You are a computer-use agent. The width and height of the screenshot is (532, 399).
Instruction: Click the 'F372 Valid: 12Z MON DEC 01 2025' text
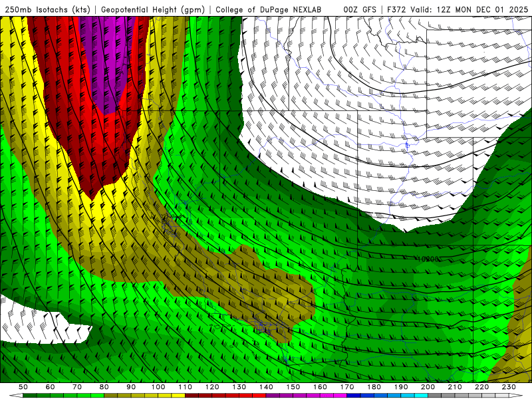click(x=458, y=10)
